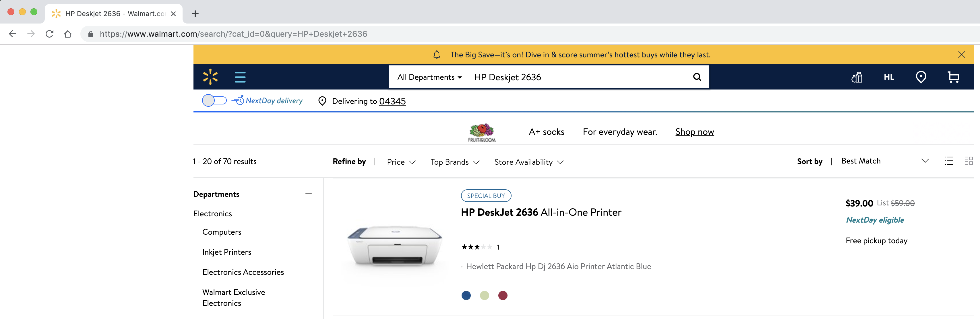Viewport: 980px width, 319px height.
Task: Click the notification bell in banner
Action: (436, 55)
